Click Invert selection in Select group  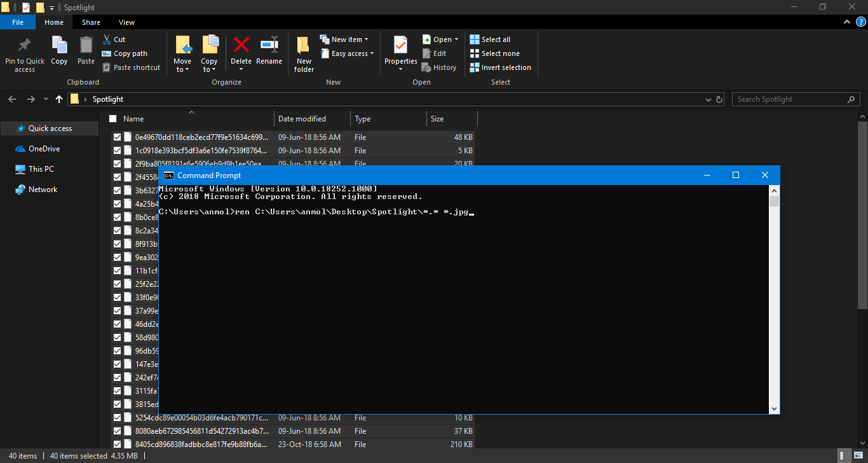pyautogui.click(x=500, y=67)
